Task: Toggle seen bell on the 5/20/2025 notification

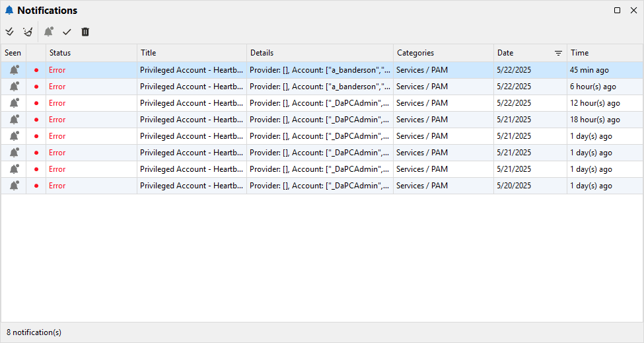Action: (14, 185)
